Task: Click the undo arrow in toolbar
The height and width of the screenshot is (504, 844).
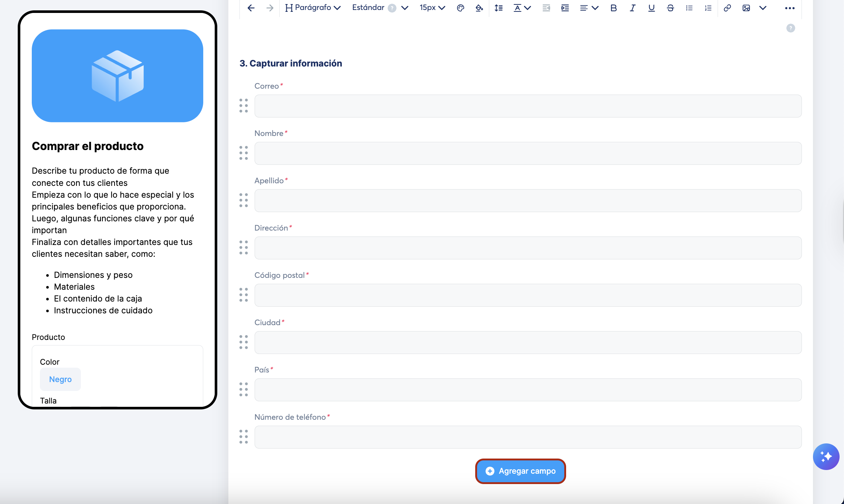Action: tap(251, 8)
